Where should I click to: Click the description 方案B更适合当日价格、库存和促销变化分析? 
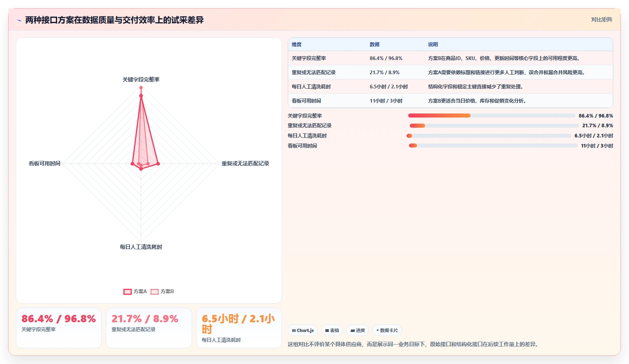pyautogui.click(x=477, y=101)
